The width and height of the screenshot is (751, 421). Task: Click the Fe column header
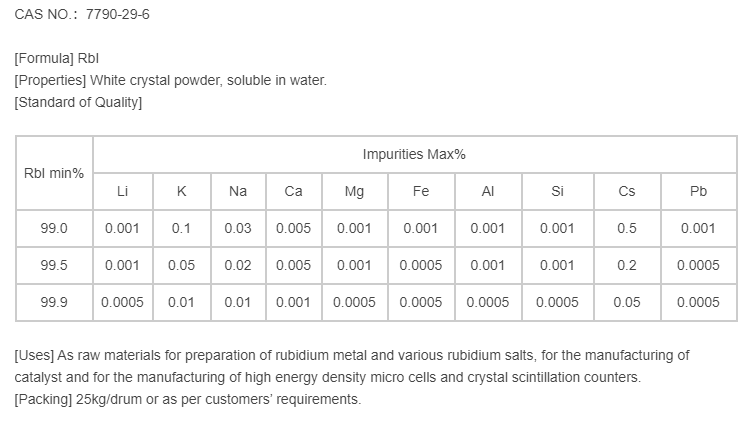coord(421,191)
